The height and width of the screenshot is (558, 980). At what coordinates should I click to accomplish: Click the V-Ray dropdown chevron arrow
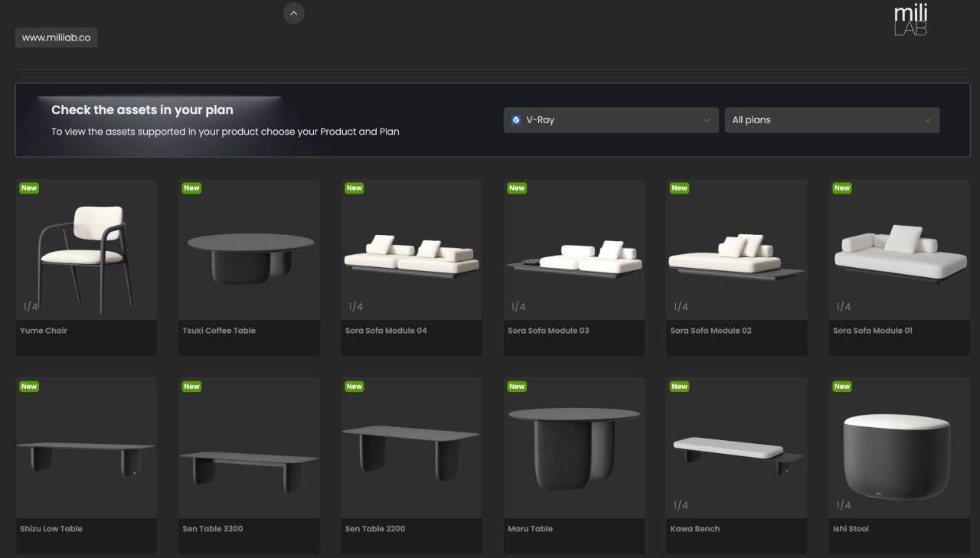tap(707, 120)
